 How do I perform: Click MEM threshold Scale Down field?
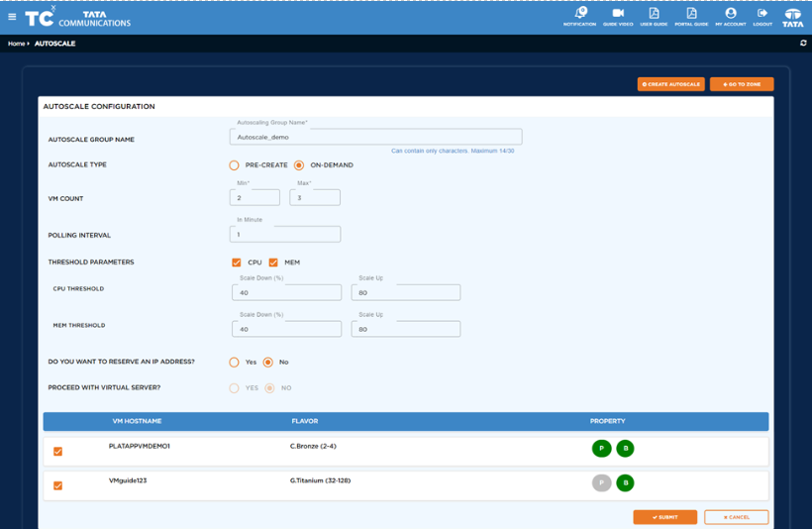(x=286, y=329)
